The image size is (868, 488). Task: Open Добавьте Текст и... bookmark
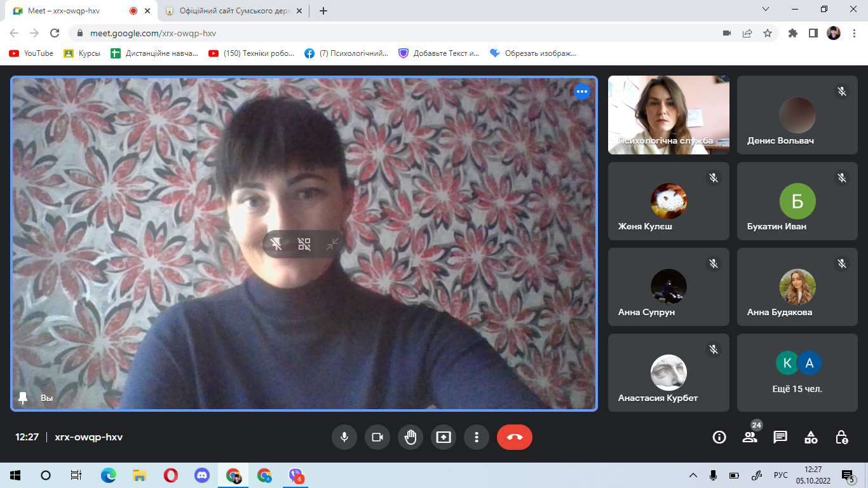(440, 53)
